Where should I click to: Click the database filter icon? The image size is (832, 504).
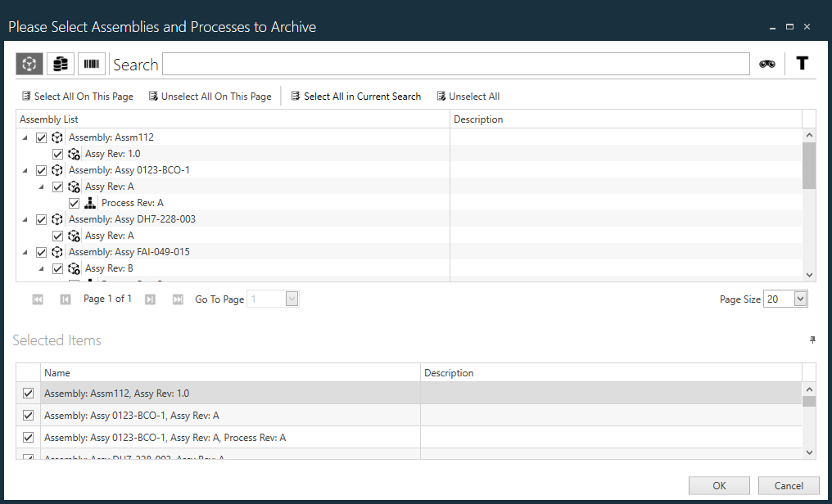point(60,63)
